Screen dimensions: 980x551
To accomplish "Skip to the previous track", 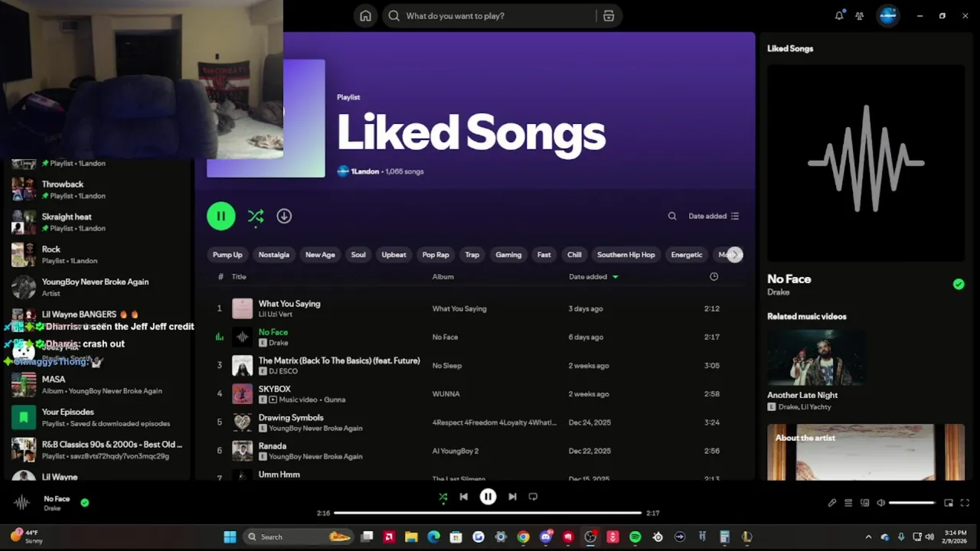I will [x=463, y=497].
